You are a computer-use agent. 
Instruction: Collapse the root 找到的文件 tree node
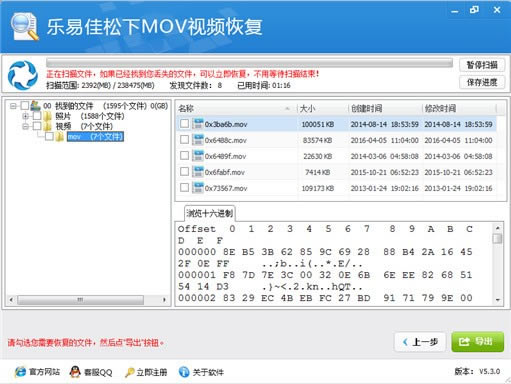coord(13,106)
